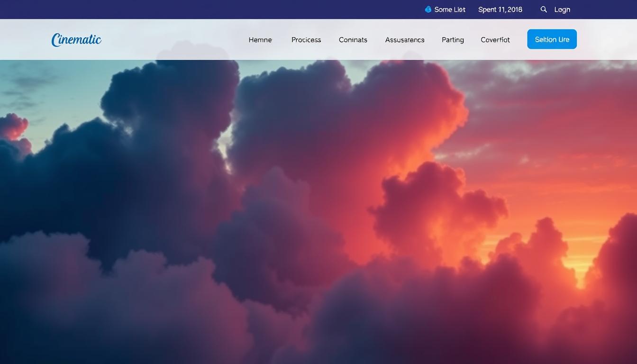Select Assusarencs in the navigation bar
The width and height of the screenshot is (637, 364).
(405, 40)
